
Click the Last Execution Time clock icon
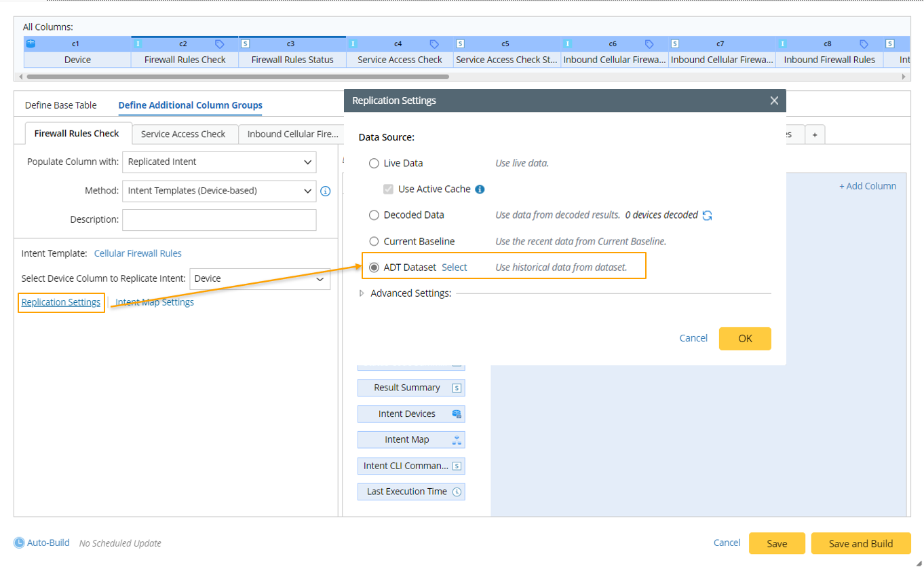pyautogui.click(x=457, y=492)
